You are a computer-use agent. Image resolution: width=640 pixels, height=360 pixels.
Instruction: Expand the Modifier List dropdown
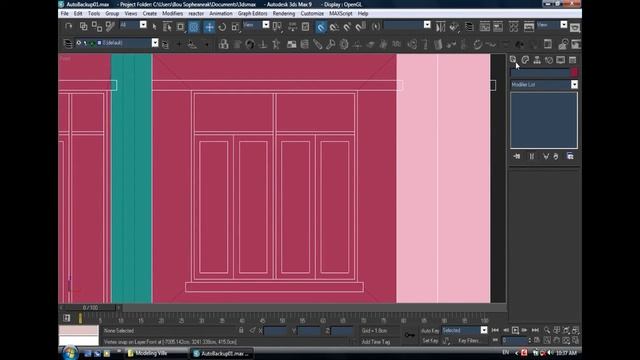click(x=574, y=84)
